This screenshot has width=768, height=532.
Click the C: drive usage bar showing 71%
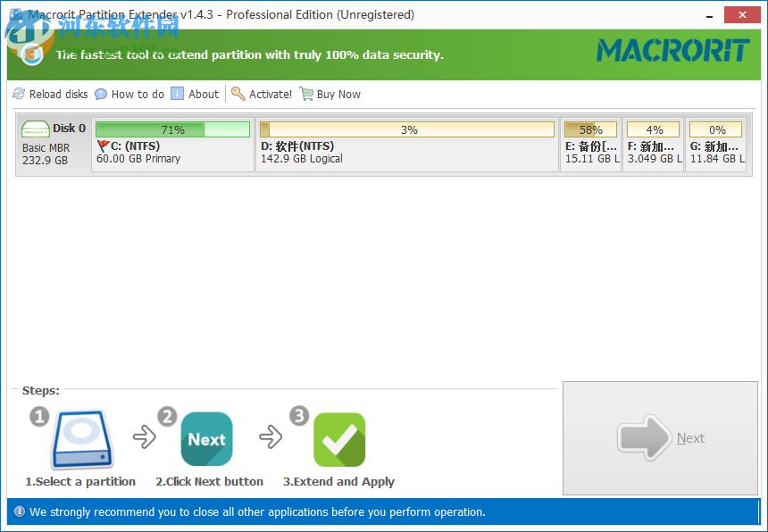(172, 128)
